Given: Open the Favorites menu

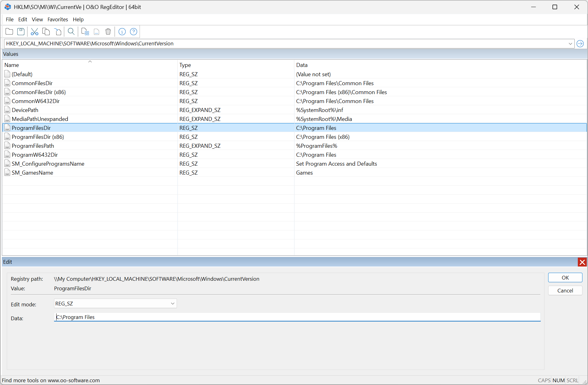Looking at the screenshot, I should [58, 19].
